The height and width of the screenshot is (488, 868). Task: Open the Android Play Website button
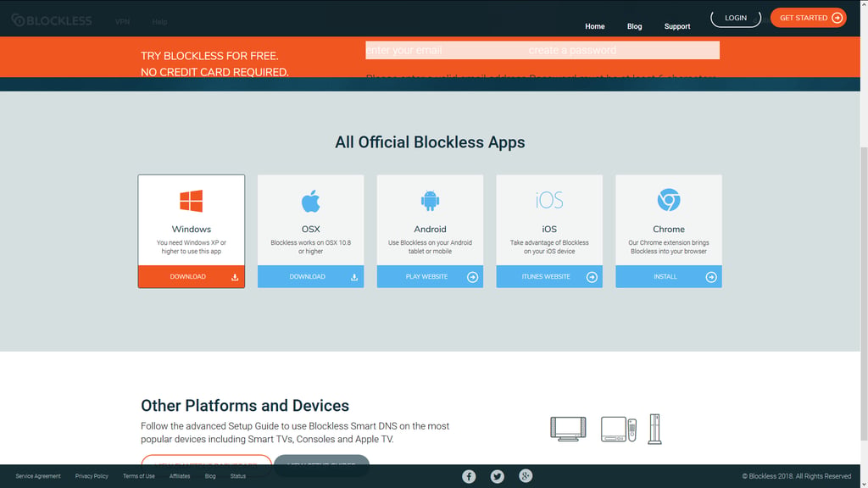tap(430, 277)
